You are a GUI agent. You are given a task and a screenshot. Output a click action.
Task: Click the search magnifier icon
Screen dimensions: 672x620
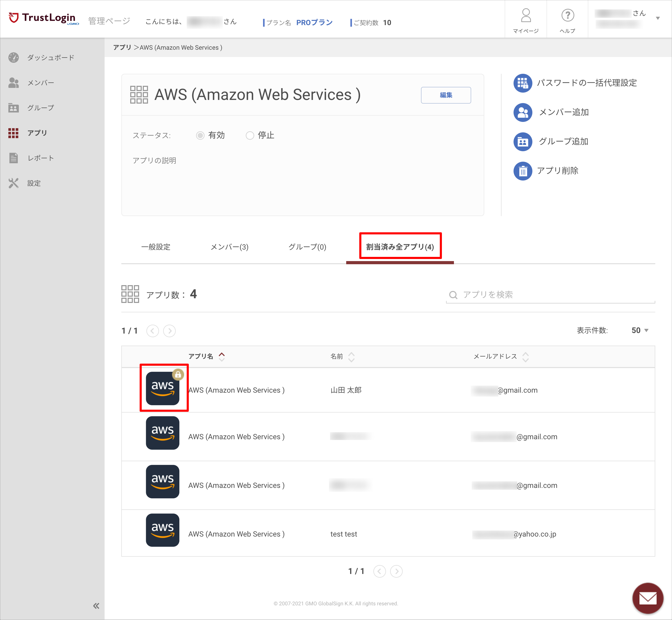[x=453, y=295]
